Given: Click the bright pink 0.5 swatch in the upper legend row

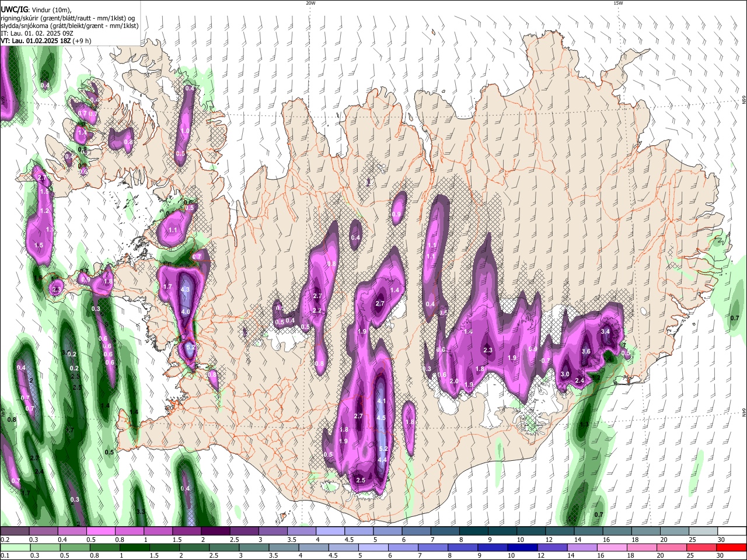Looking at the screenshot, I should pos(100,531).
